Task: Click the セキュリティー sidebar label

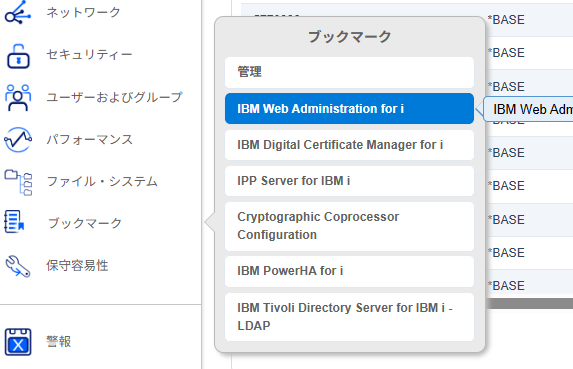Action: click(x=89, y=54)
